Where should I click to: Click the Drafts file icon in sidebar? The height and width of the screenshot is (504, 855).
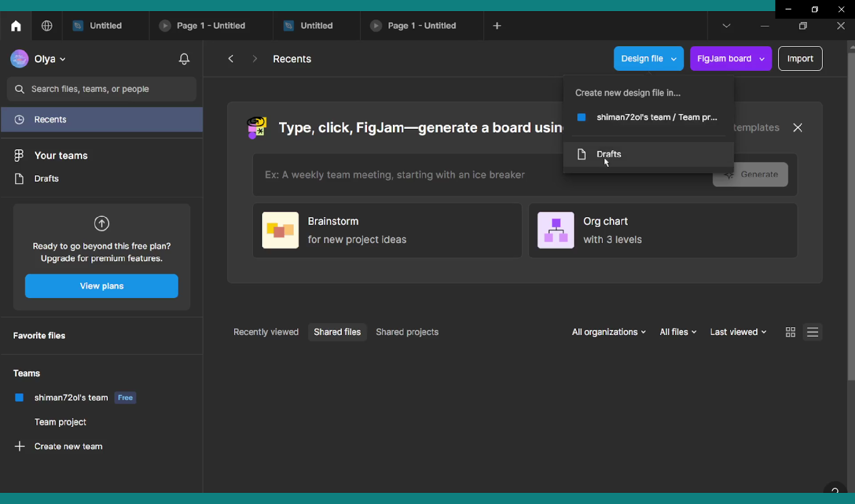point(19,179)
